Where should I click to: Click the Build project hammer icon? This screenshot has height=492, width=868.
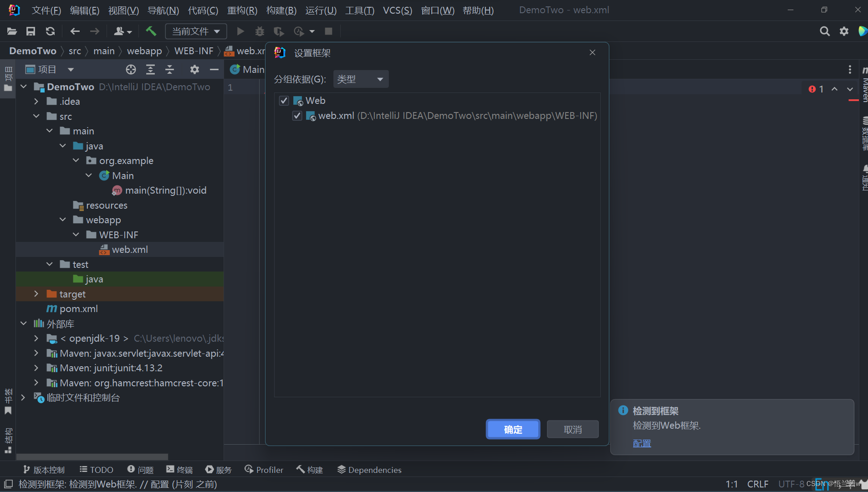click(x=151, y=31)
